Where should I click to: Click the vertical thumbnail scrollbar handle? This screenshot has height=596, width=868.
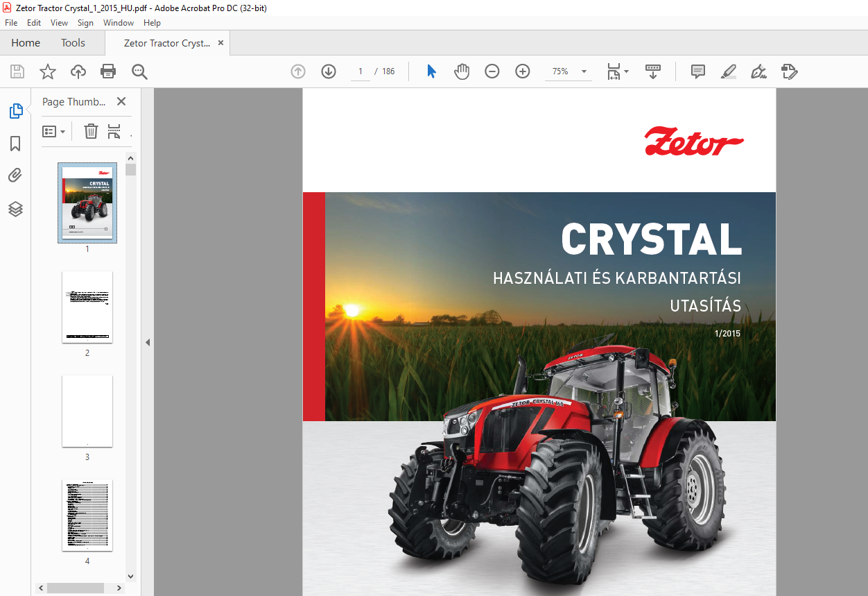[131, 170]
